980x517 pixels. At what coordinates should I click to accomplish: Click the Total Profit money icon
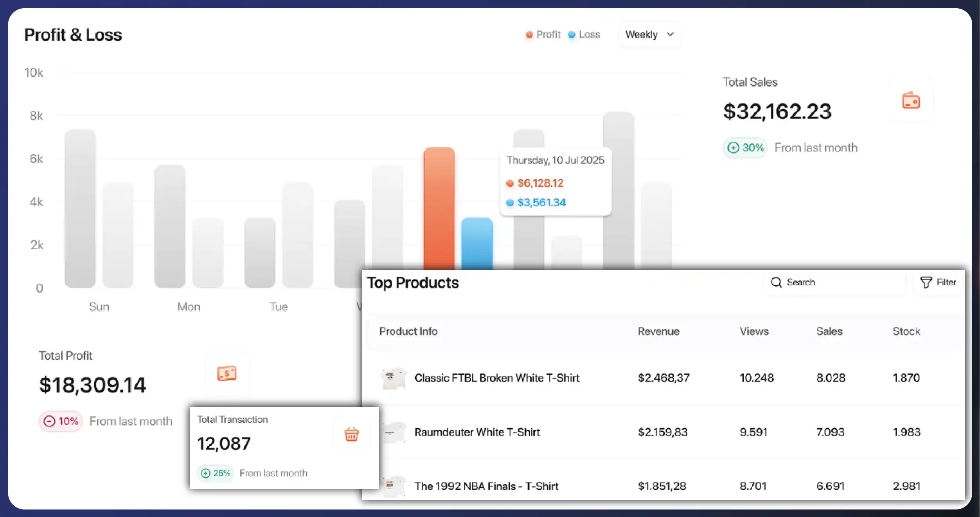[x=227, y=374]
